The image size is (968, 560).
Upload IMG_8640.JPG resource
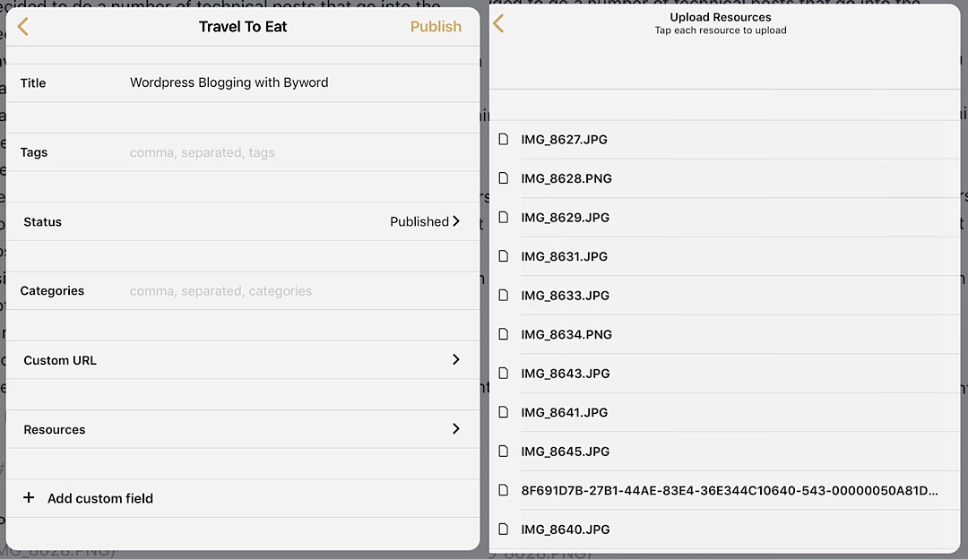725,530
